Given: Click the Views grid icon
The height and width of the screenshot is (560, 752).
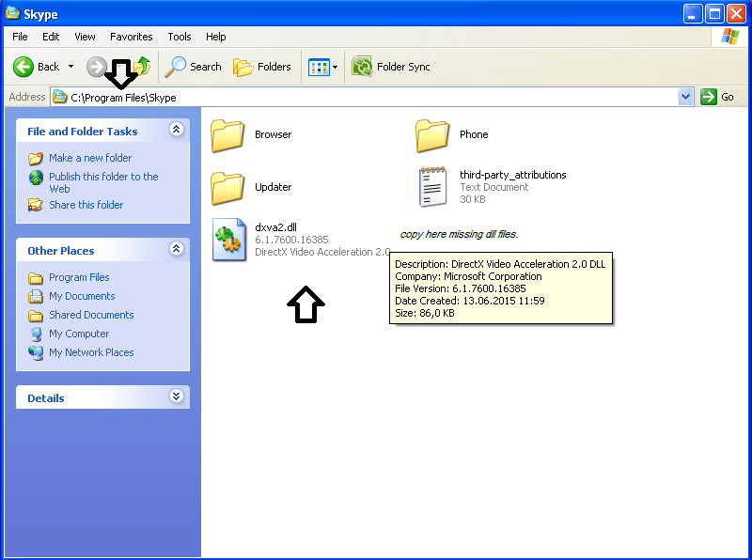Looking at the screenshot, I should [319, 67].
